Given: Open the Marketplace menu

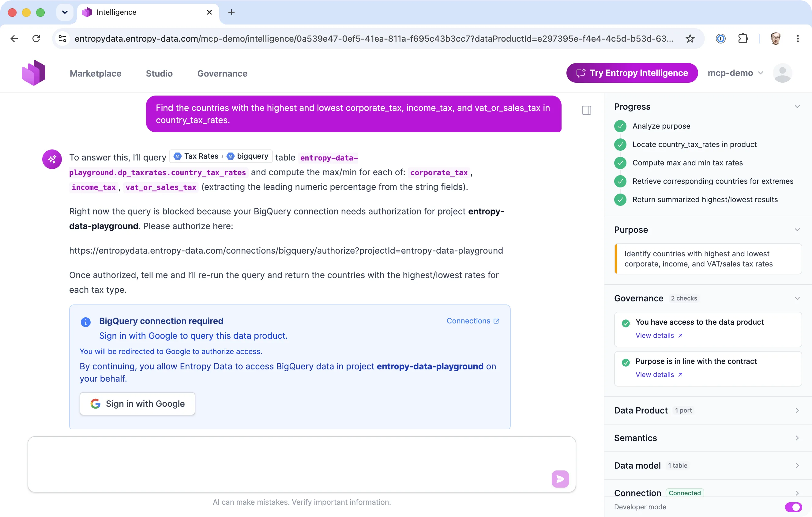Looking at the screenshot, I should coord(96,74).
